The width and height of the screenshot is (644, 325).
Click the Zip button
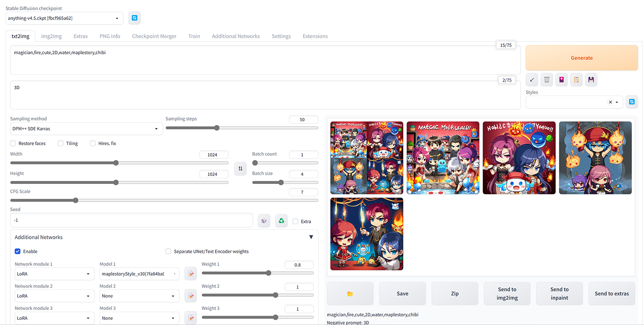coord(455,294)
